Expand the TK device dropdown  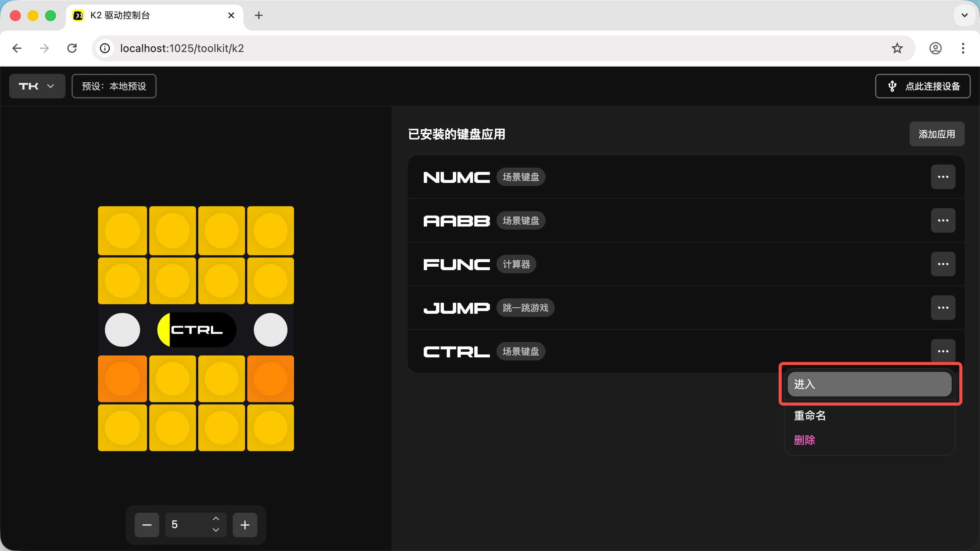pos(37,86)
